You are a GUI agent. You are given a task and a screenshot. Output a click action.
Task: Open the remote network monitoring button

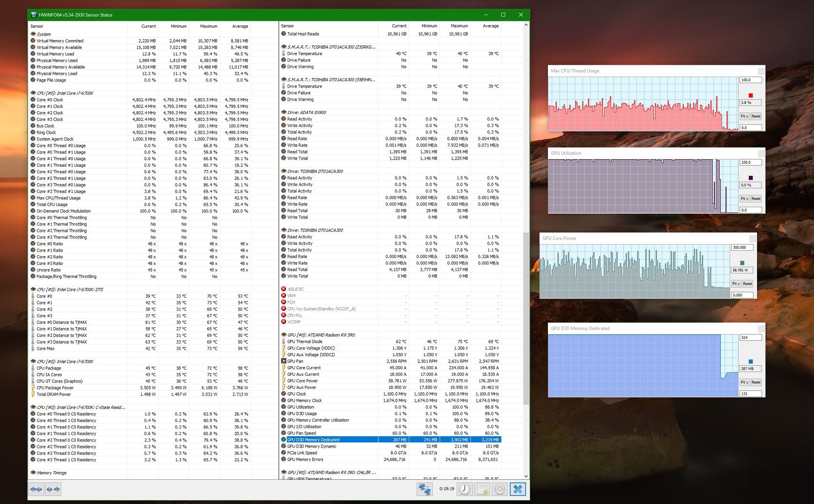click(x=424, y=489)
